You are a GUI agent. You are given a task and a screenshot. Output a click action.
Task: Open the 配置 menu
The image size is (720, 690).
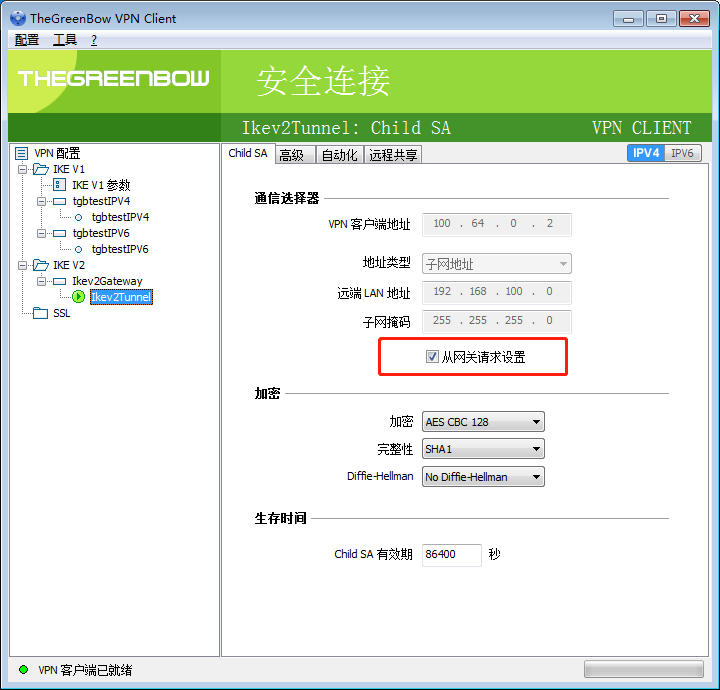pyautogui.click(x=27, y=40)
